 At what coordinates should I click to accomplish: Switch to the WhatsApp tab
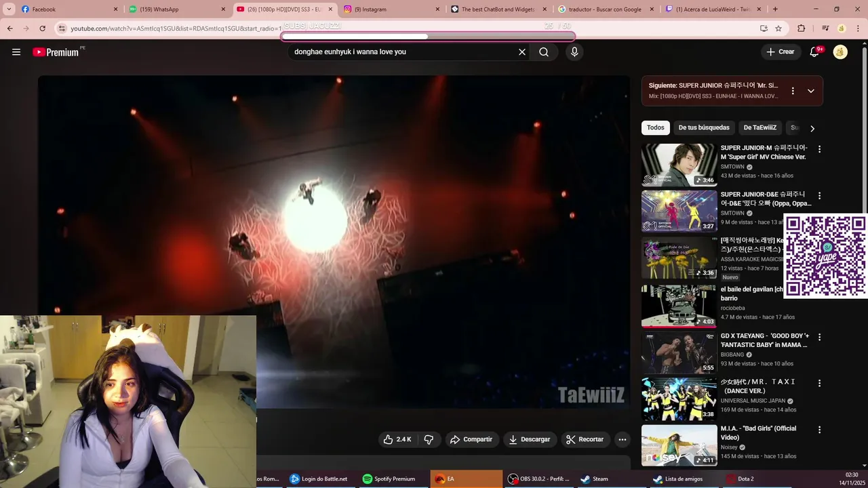point(176,9)
